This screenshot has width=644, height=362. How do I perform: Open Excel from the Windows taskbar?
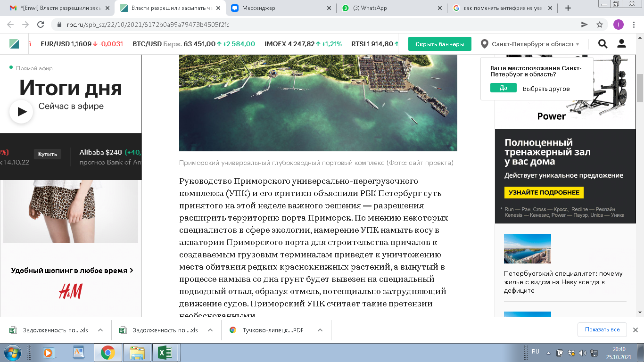165,352
